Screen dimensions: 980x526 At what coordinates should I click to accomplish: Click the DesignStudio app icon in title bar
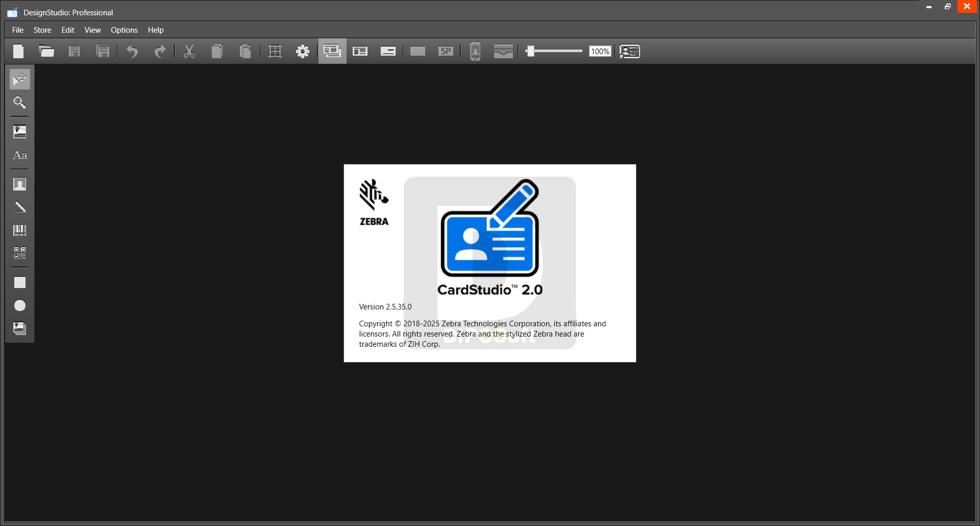[12, 13]
